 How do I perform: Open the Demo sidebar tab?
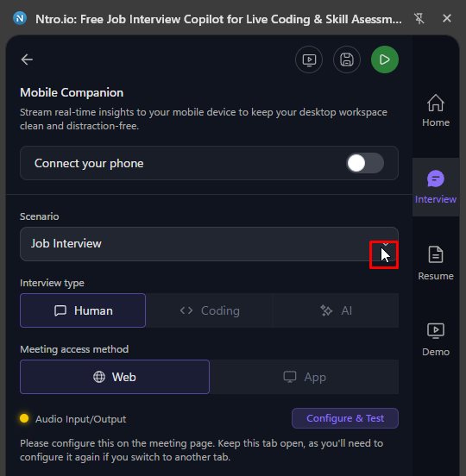click(x=436, y=340)
